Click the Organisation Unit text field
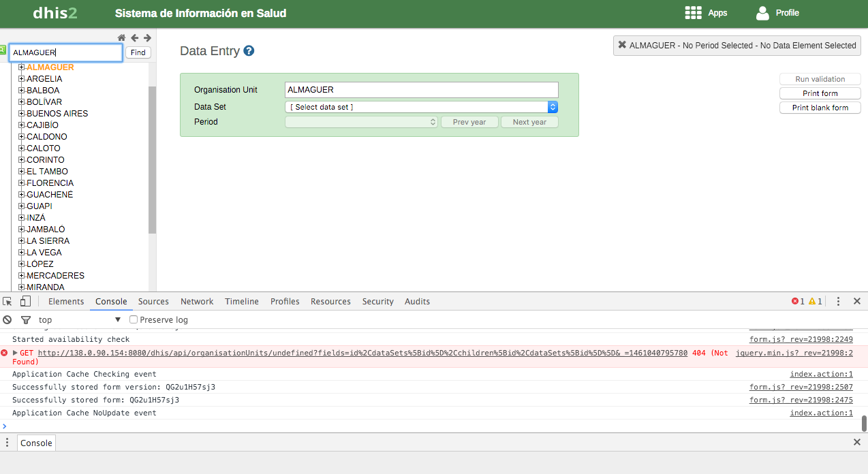 click(421, 90)
